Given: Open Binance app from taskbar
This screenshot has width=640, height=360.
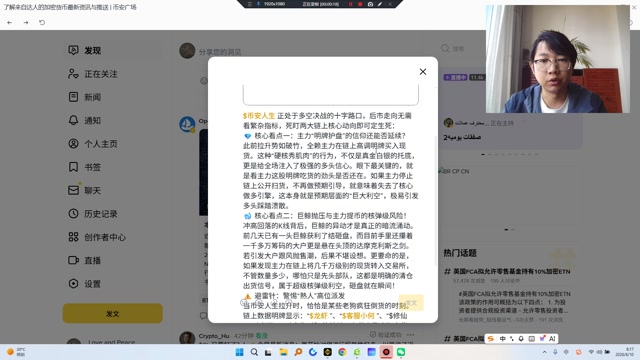Looking at the screenshot, I should pyautogui.click(x=327, y=352).
